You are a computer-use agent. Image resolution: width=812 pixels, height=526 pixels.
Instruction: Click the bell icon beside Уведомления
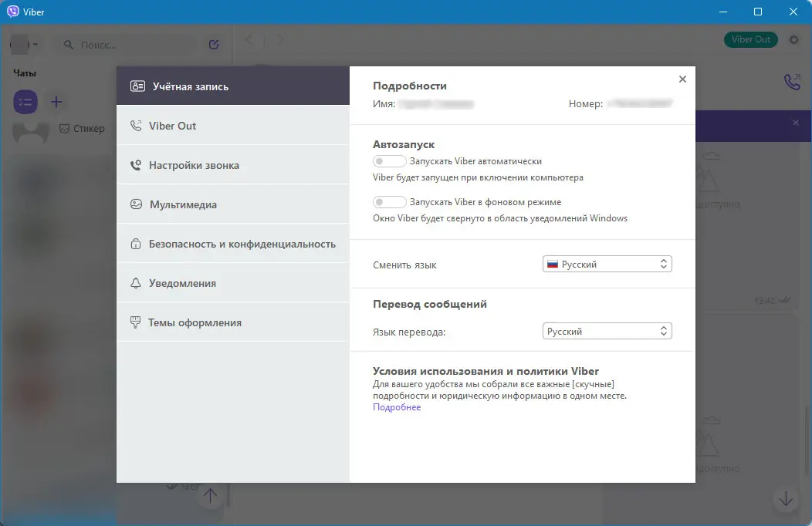[x=136, y=283]
